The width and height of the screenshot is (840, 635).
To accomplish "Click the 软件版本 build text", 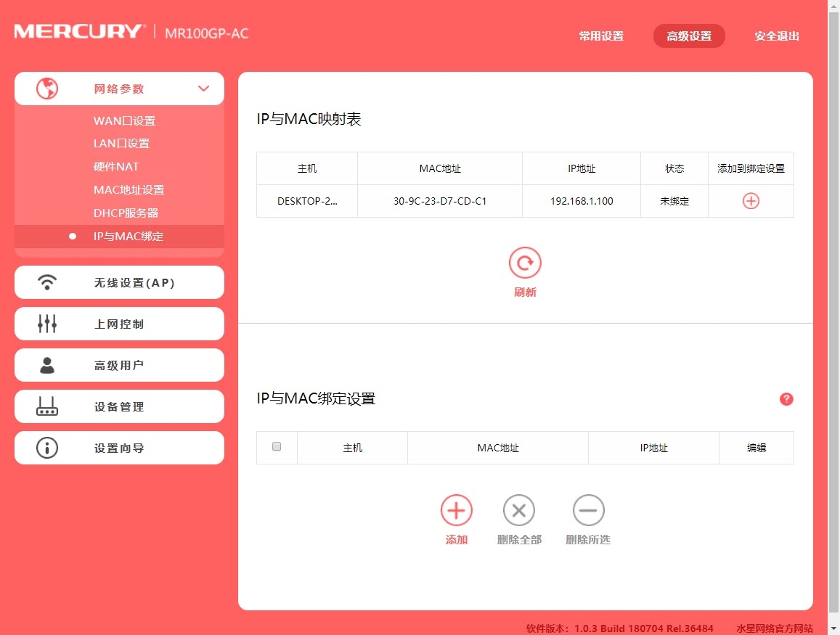I will click(620, 628).
